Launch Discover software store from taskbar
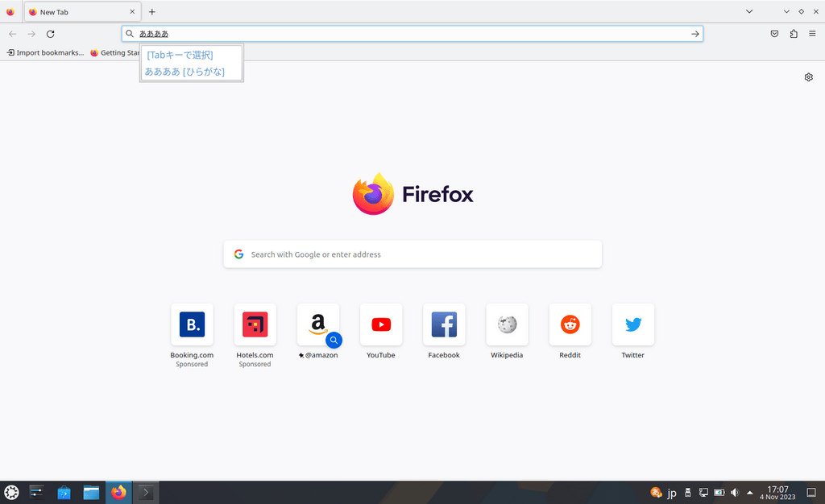Screen dimensions: 825x504 pyautogui.click(x=64, y=493)
